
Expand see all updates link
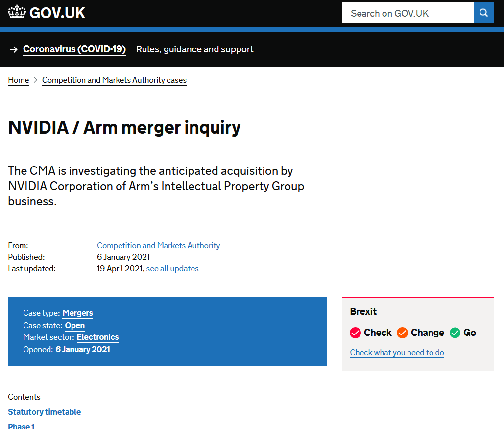point(172,269)
